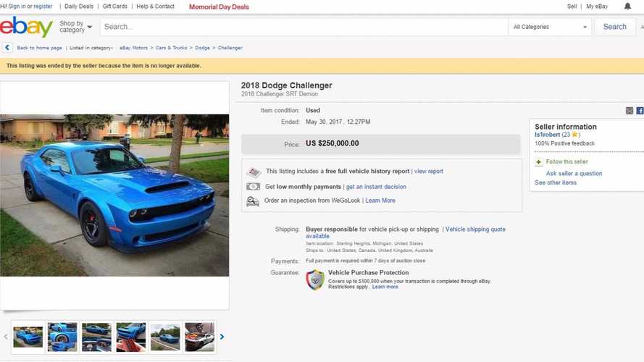Screen dimensions: 644x362
Task: Click Learn more under purchase protection
Action: (385, 287)
